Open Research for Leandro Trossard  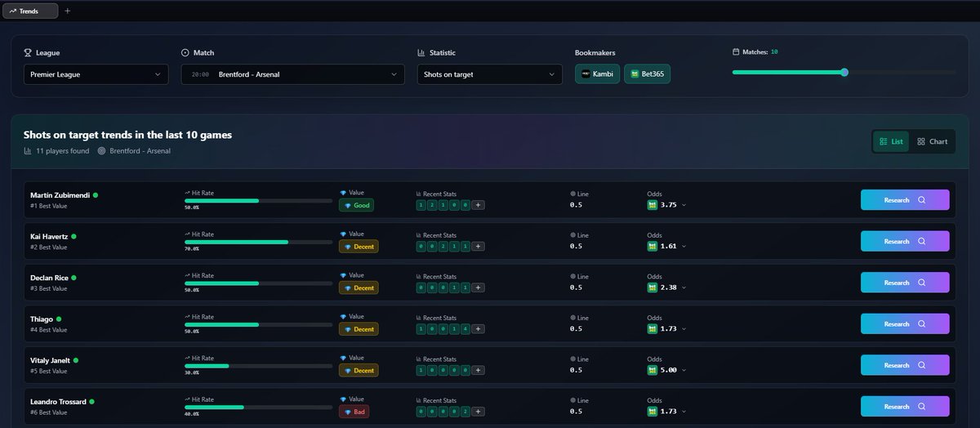point(905,407)
